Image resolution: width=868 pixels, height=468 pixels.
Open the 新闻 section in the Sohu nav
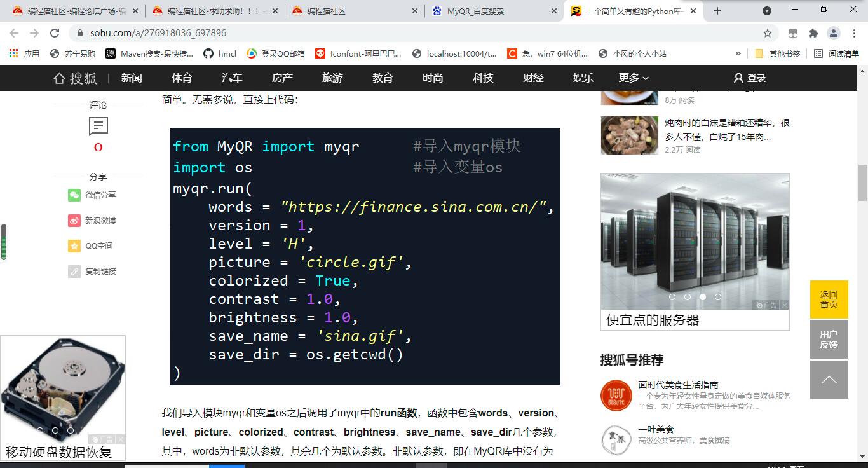(132, 78)
